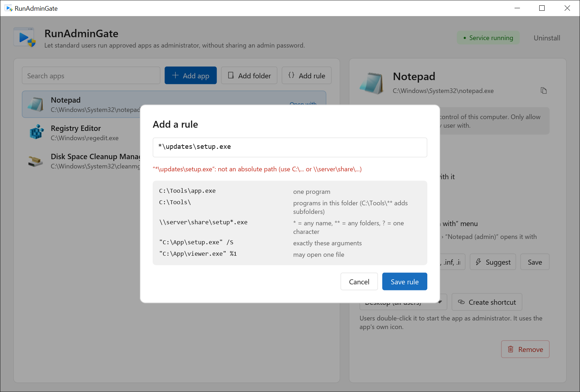The image size is (580, 392).
Task: Click the "Add a rule" dialog title
Action: click(175, 124)
